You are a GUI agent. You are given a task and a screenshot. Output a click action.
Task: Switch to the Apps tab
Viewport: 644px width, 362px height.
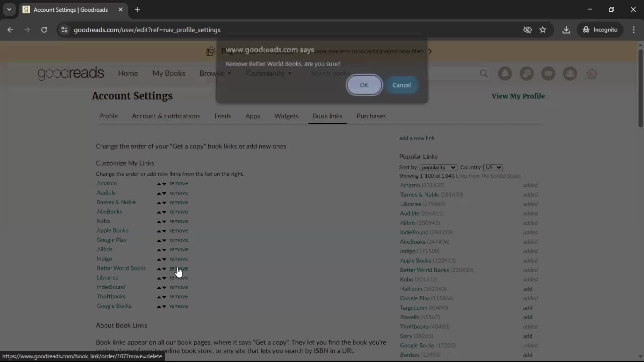[253, 116]
